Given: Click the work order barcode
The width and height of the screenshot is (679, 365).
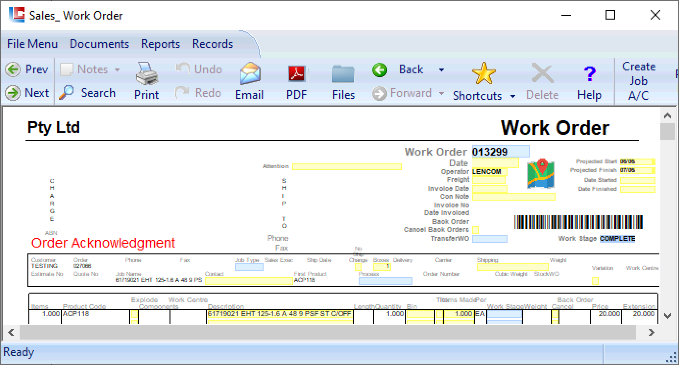Looking at the screenshot, I should 579,222.
